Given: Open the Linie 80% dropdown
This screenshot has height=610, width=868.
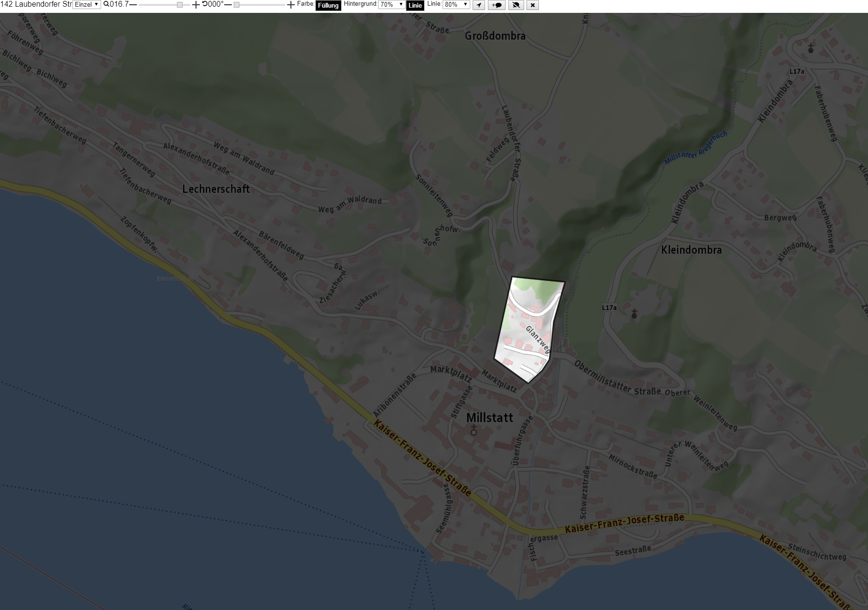Looking at the screenshot, I should (456, 4).
